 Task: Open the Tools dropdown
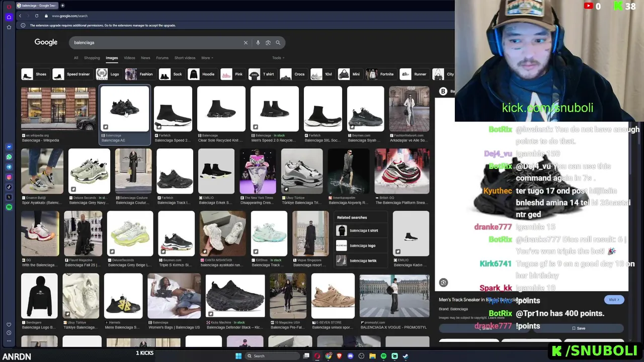pos(278,58)
